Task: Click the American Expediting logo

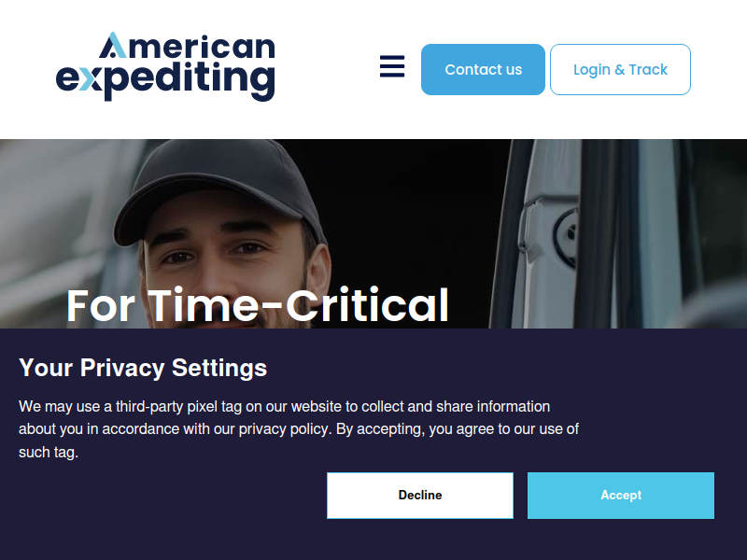Action: (165, 66)
